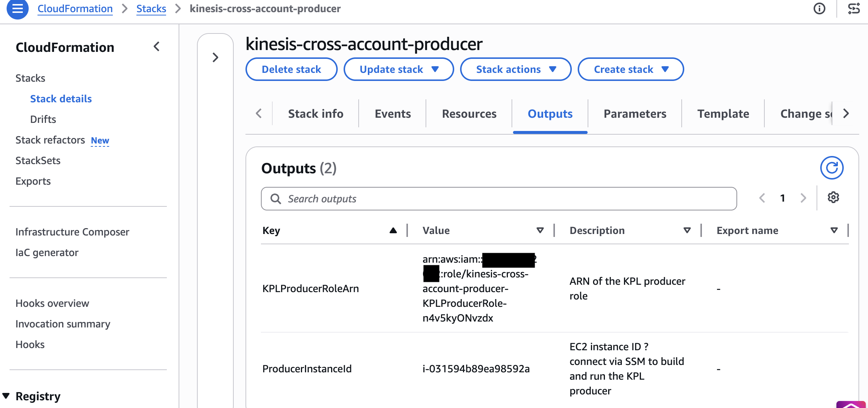Click instance ID value i-031594b89ea98592a
Viewport: 868px width, 408px height.
click(476, 369)
